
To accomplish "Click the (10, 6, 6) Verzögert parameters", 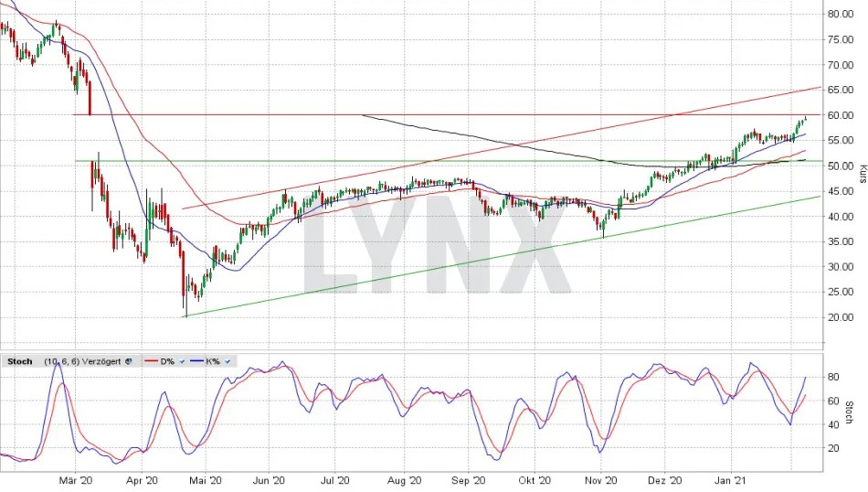I will (x=82, y=361).
